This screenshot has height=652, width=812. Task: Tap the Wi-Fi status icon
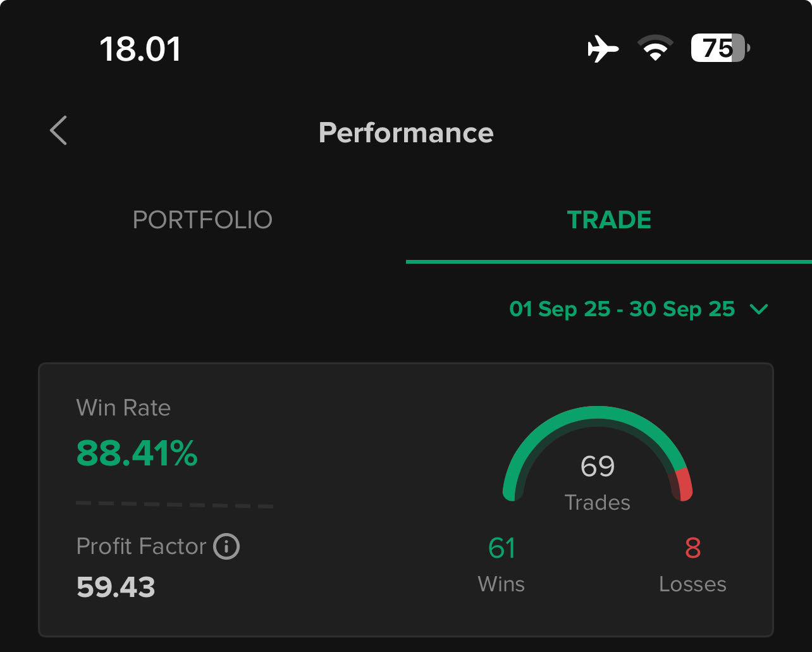(x=655, y=49)
